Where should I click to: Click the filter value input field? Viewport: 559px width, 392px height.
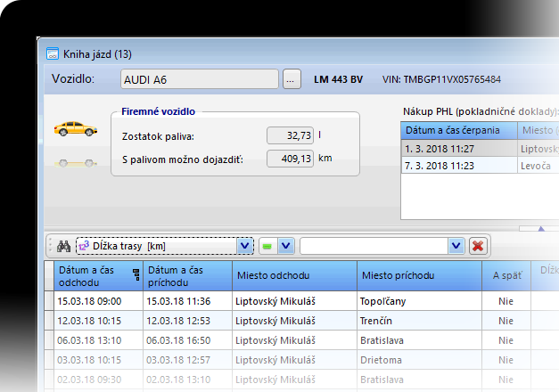374,246
